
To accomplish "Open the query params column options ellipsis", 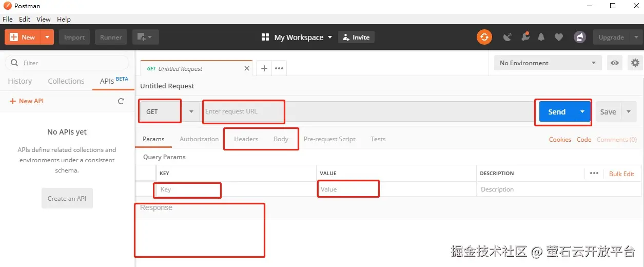I will click(594, 174).
